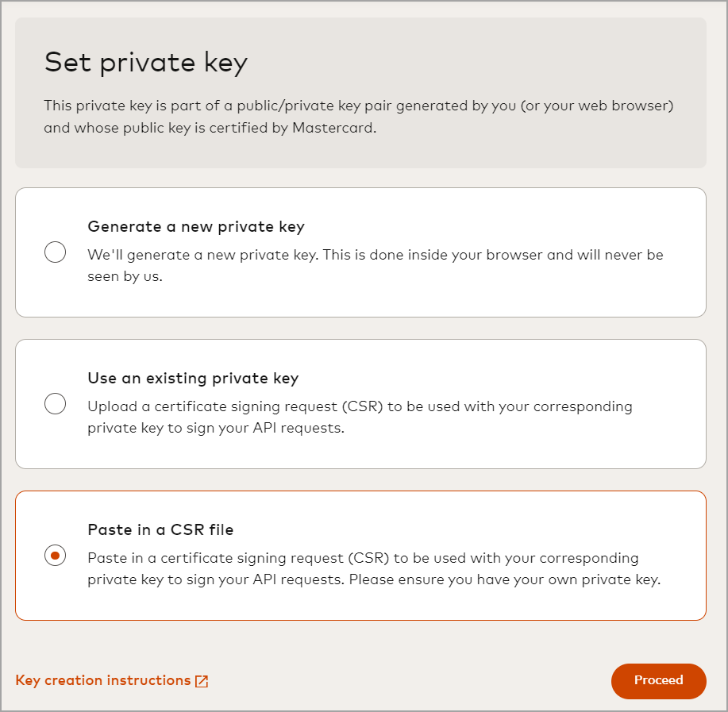Open the "Key creation instructions" link
This screenshot has height=712, width=728.
click(103, 679)
